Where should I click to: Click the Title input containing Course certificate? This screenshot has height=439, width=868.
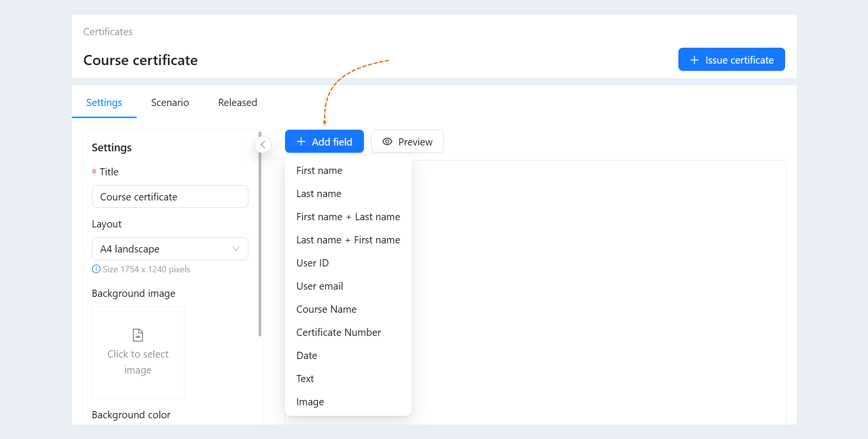click(170, 197)
